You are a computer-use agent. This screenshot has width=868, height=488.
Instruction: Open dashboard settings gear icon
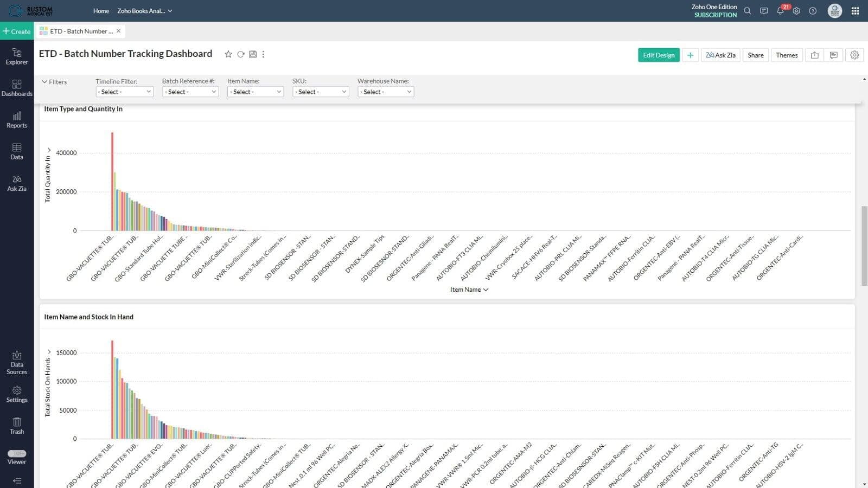854,55
